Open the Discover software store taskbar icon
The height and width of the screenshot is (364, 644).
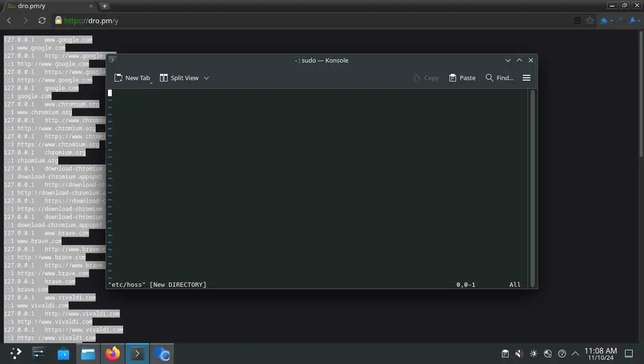63,354
